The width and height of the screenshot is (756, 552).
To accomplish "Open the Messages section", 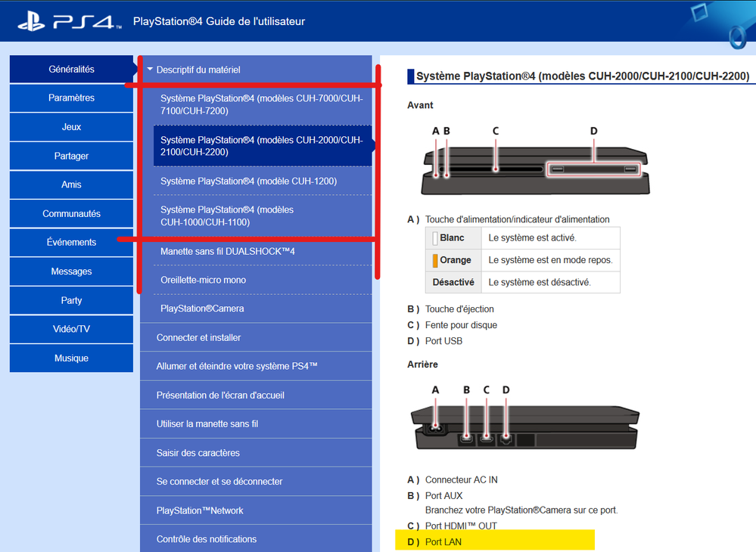I will [x=71, y=271].
